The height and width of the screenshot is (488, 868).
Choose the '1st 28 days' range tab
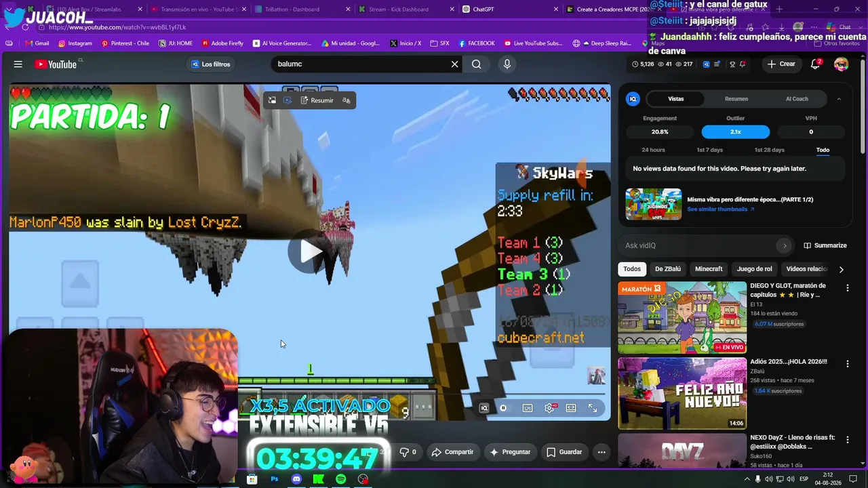769,150
